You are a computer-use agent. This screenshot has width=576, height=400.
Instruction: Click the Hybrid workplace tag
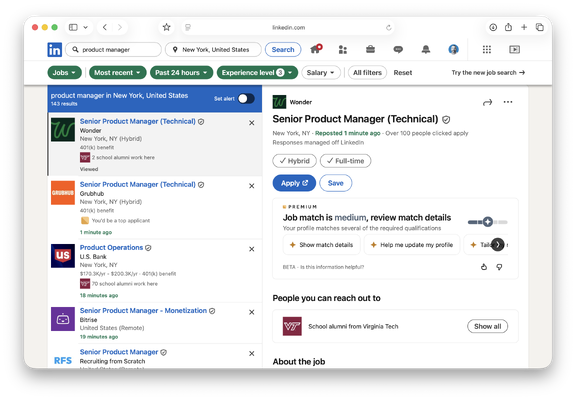[294, 161]
